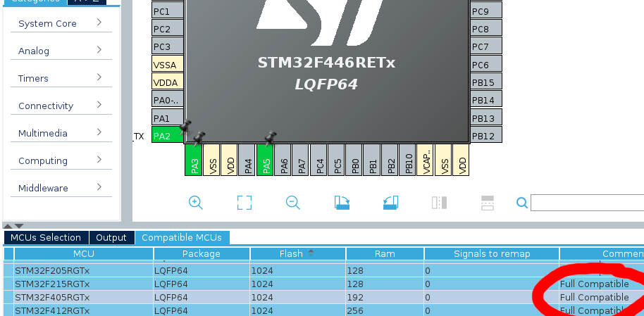Expand the Middleware category

61,189
